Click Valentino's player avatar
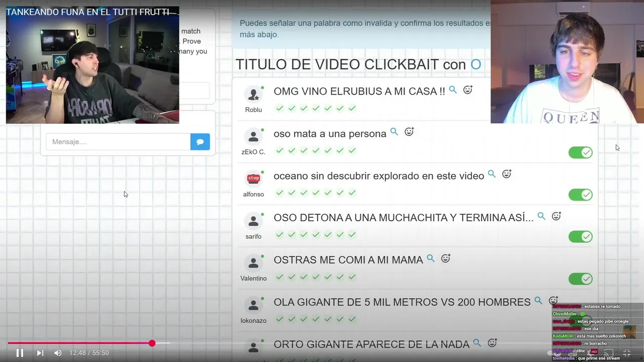Screen dimensions: 644x362 tap(254, 263)
